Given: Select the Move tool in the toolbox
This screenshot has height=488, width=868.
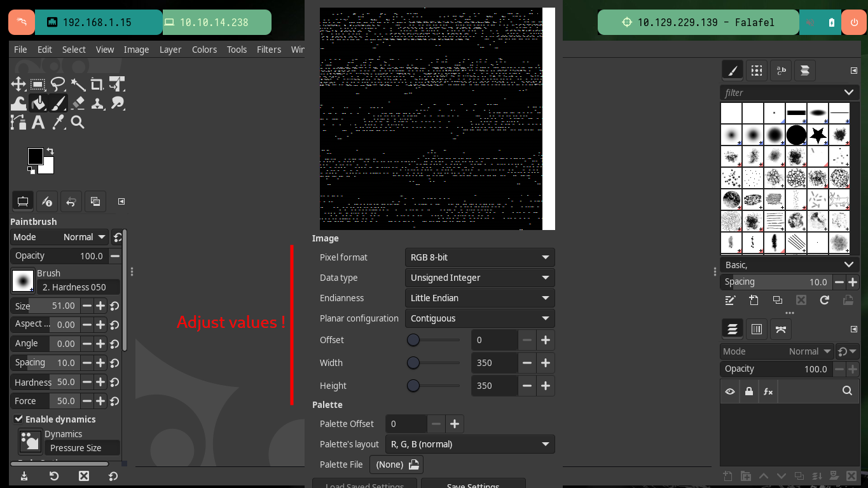Looking at the screenshot, I should tap(18, 84).
